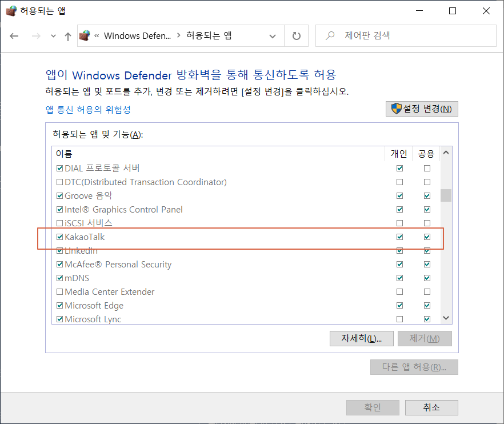Click the 취소 cancel button

[431, 407]
